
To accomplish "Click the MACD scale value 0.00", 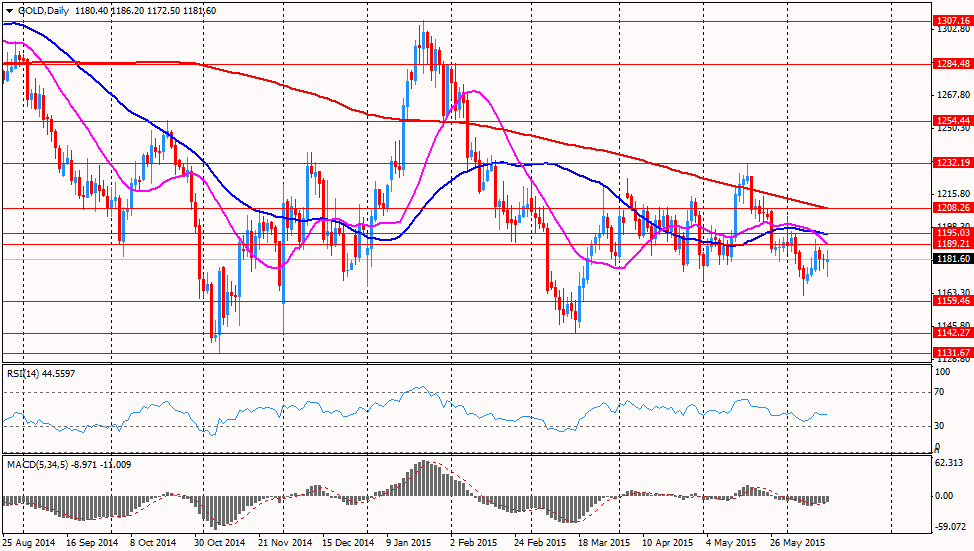I will pyautogui.click(x=944, y=496).
